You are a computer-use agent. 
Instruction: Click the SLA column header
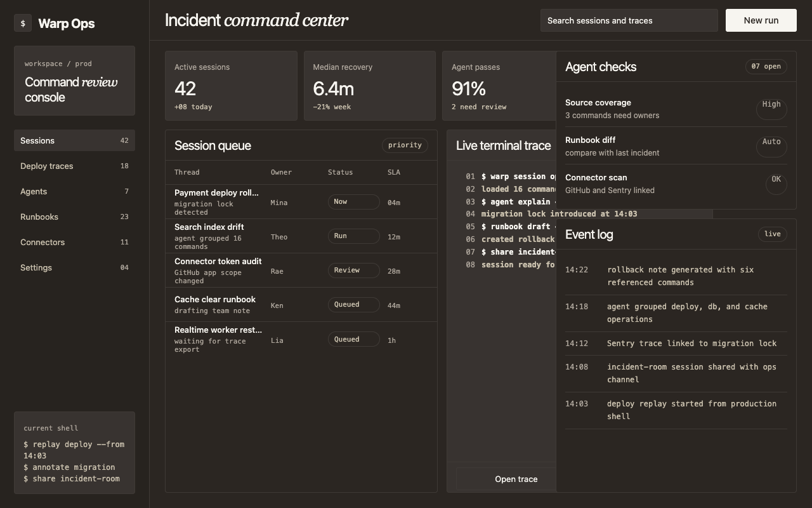(394, 172)
